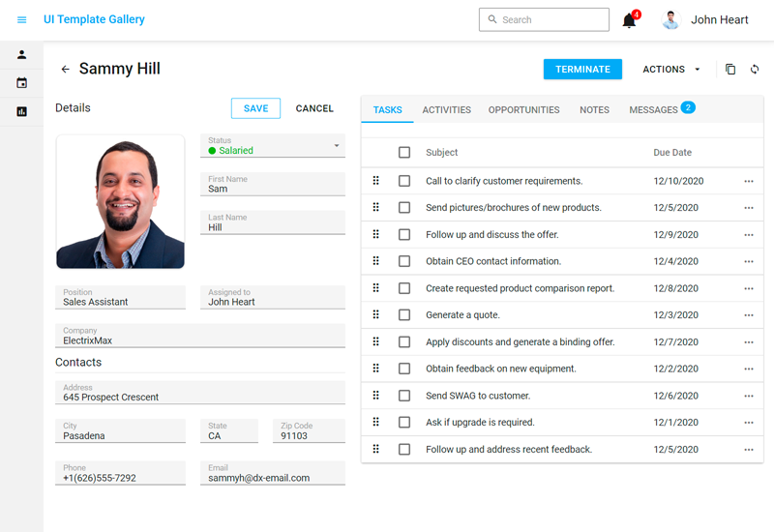Switch to the Messages tab
This screenshot has height=532, width=774.
coord(654,110)
